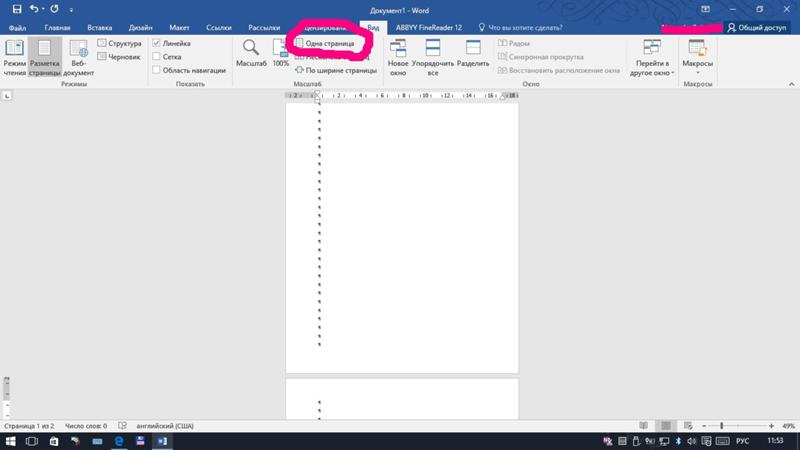Set zoom to 100%

(281, 53)
